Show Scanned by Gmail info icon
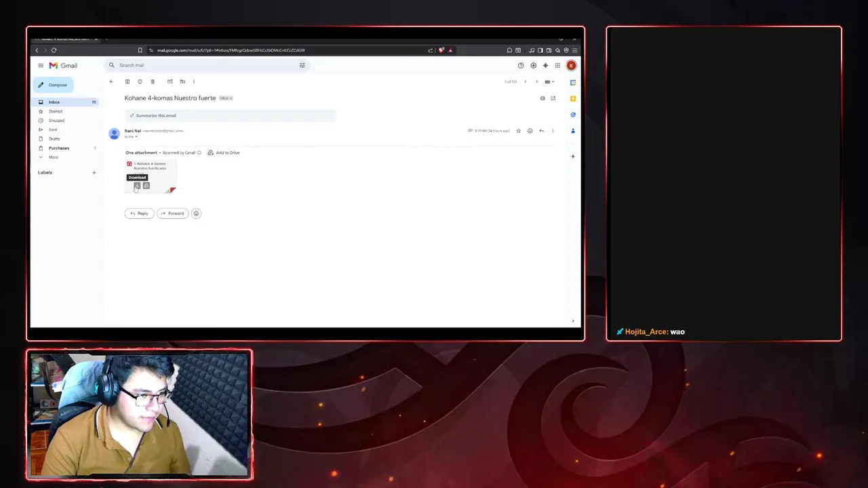 [x=199, y=153]
